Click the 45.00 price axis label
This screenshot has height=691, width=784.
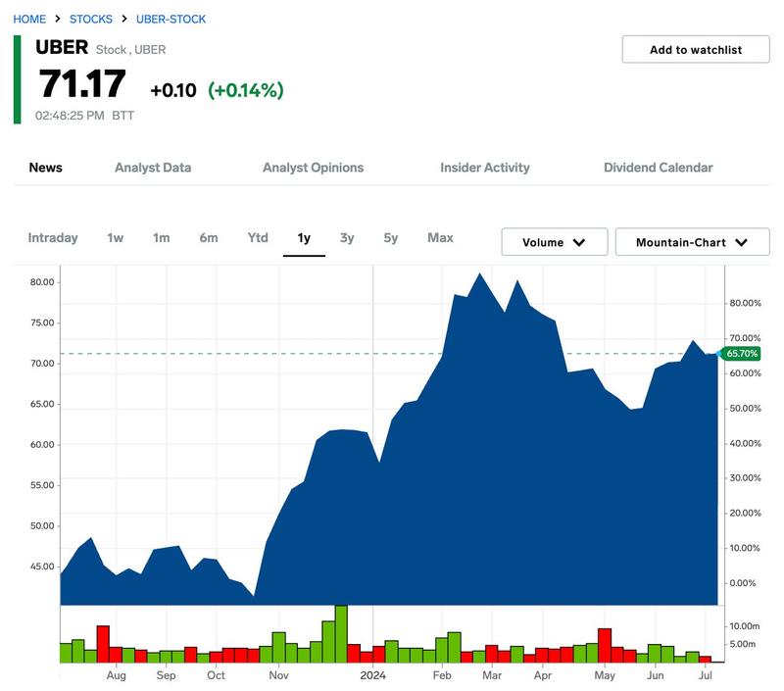point(42,567)
